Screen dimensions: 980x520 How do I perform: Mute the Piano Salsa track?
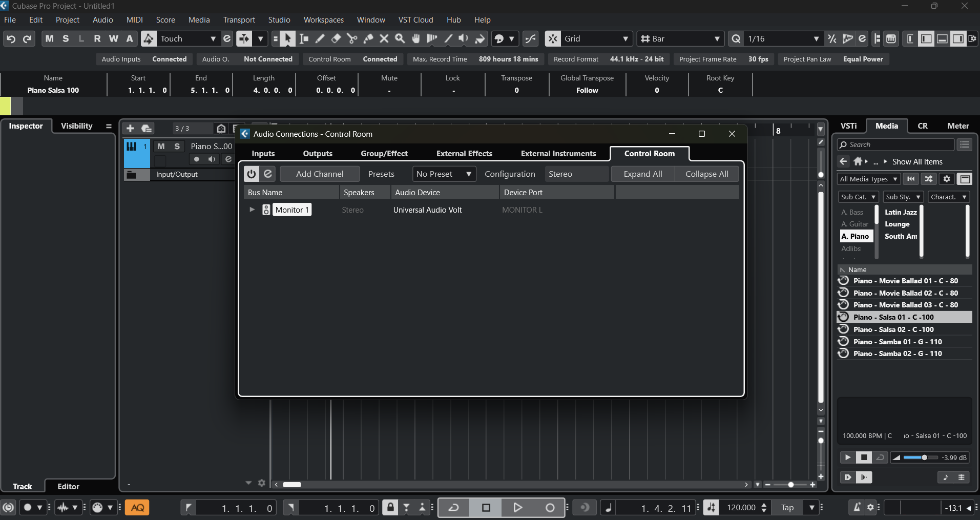(x=161, y=147)
